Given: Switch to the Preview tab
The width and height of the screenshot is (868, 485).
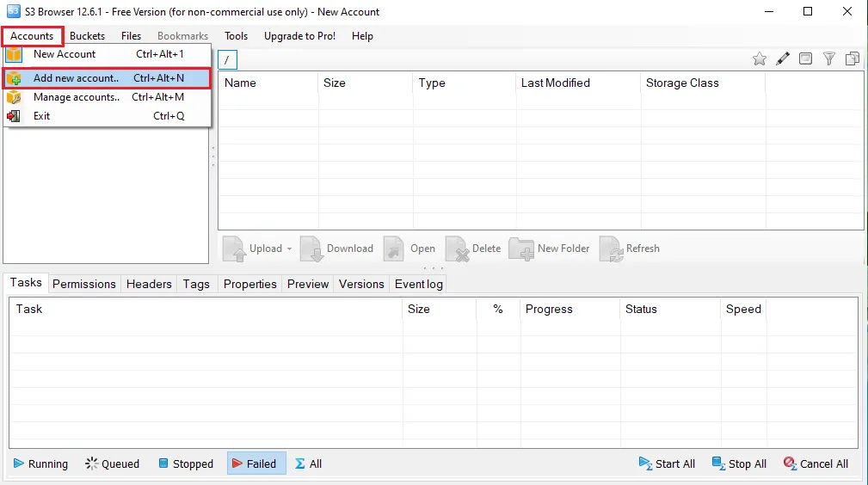Looking at the screenshot, I should coord(308,284).
